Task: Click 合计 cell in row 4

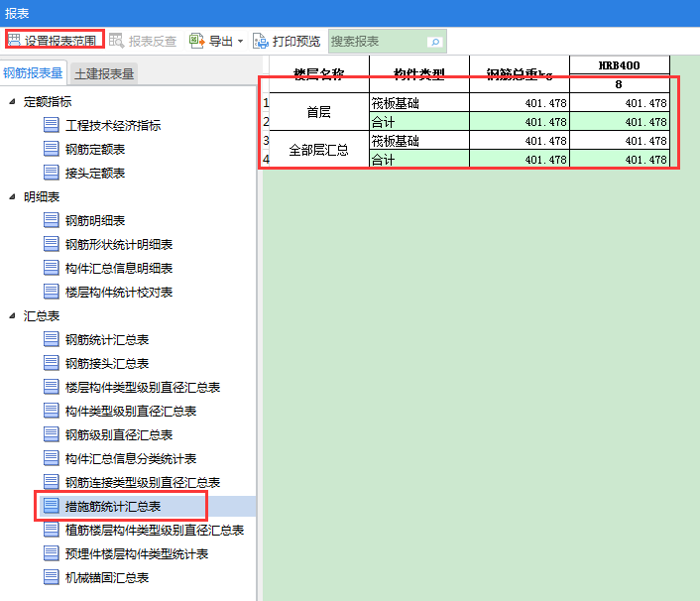Action: [x=419, y=159]
